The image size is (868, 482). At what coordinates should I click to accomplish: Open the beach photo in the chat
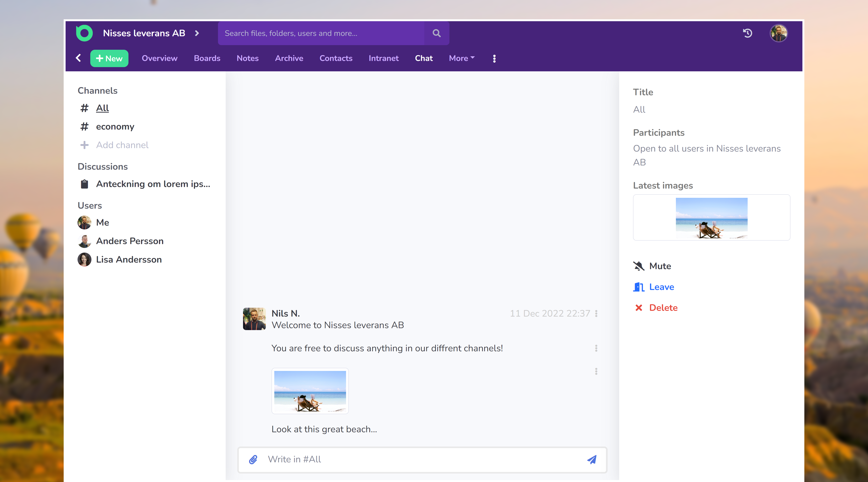pos(310,391)
